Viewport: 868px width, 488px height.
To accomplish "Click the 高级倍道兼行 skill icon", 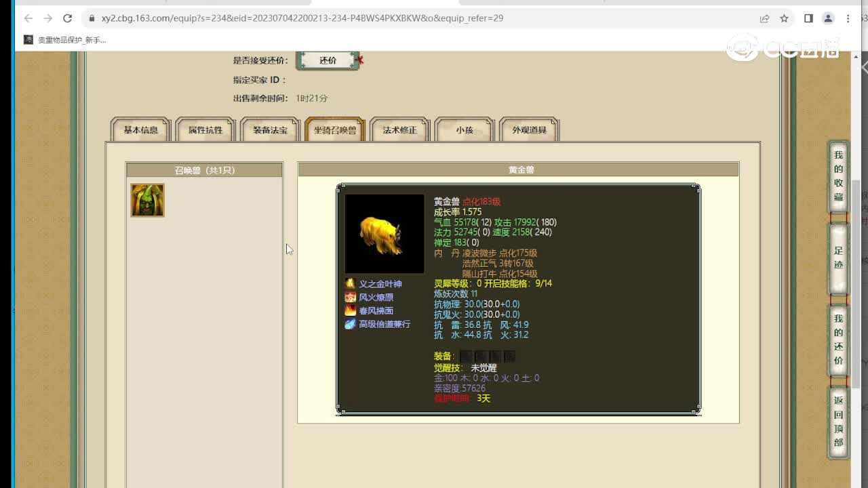I will coord(350,324).
